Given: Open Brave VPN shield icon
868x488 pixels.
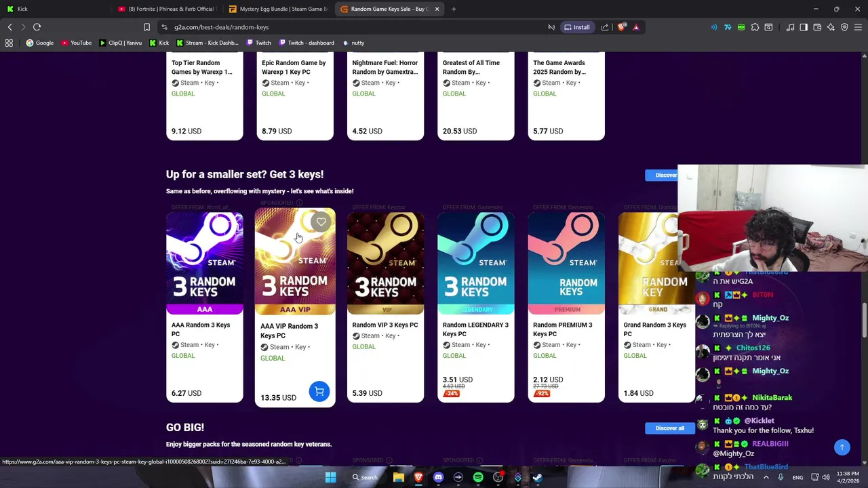Looking at the screenshot, I should pyautogui.click(x=844, y=27).
